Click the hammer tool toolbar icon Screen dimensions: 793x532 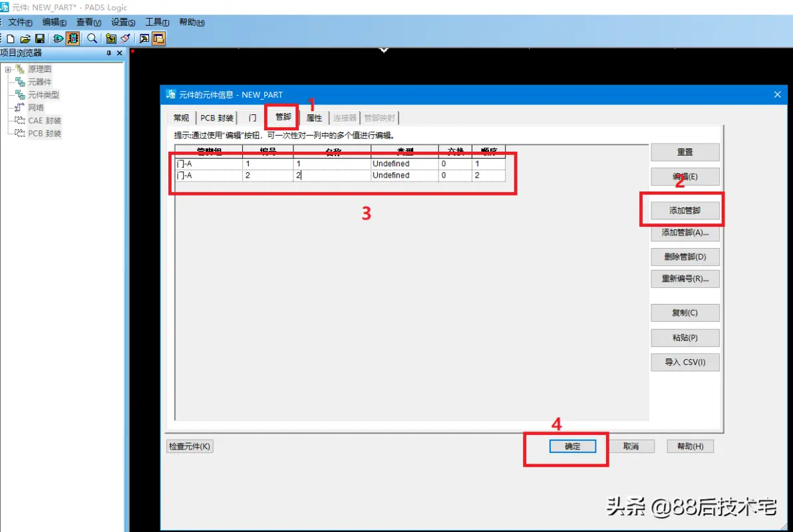pos(144,39)
